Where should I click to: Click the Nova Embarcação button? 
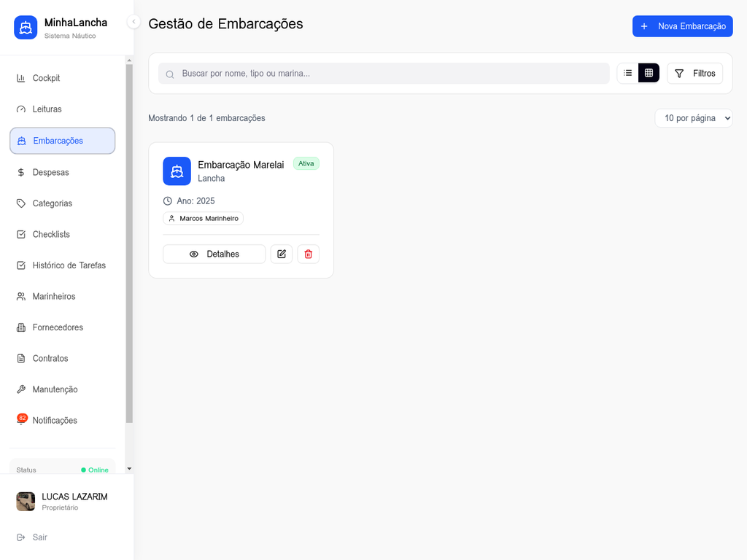682,26
